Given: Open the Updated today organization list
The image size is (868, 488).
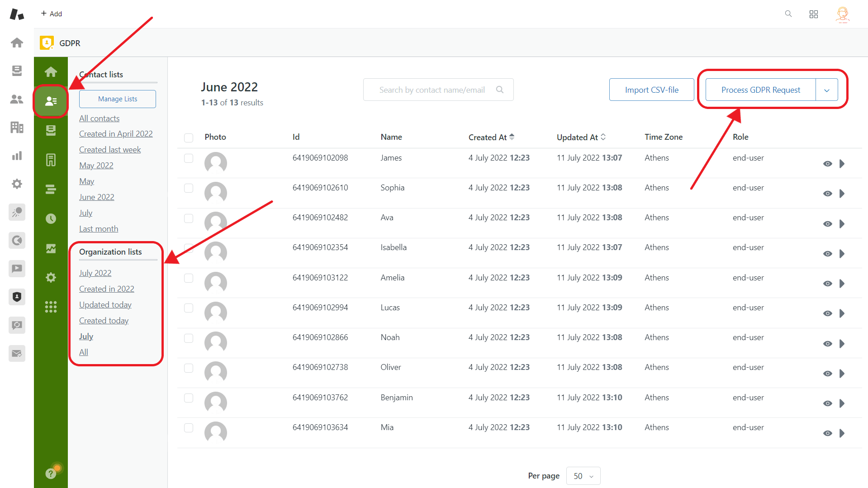Looking at the screenshot, I should pos(105,305).
